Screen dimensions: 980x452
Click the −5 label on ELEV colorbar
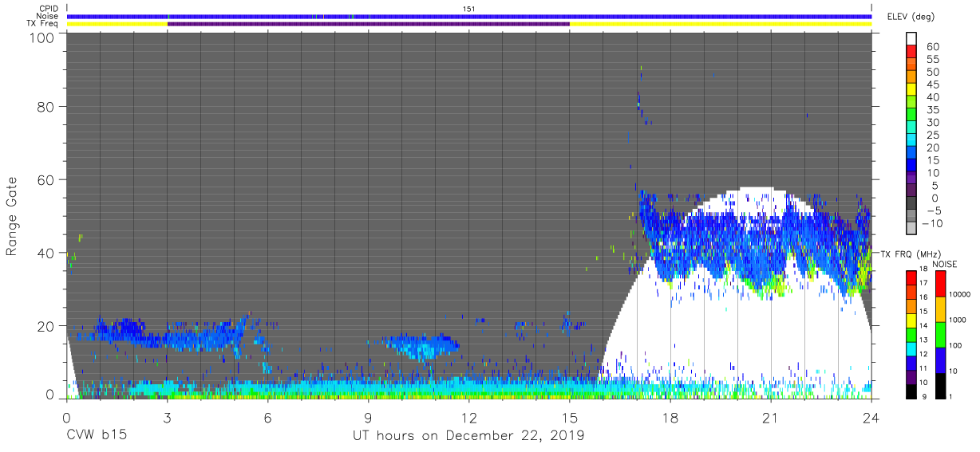tap(933, 210)
